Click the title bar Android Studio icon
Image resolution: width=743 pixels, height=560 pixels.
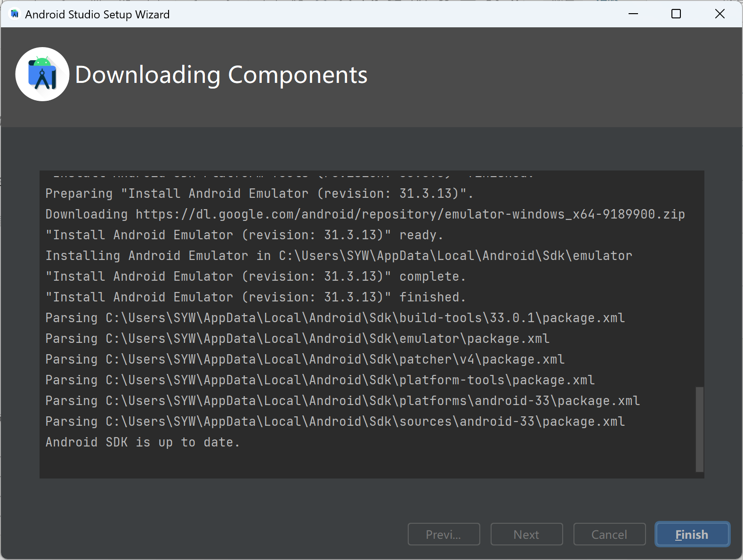click(x=15, y=14)
